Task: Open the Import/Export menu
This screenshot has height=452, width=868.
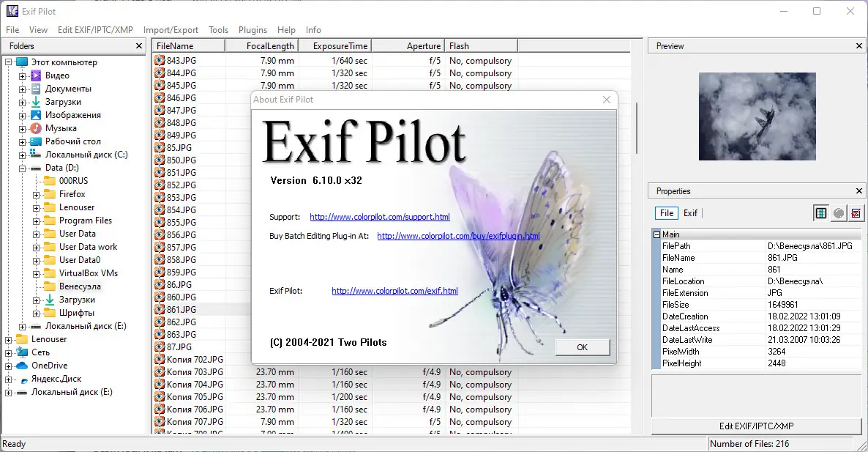Action: pos(171,30)
